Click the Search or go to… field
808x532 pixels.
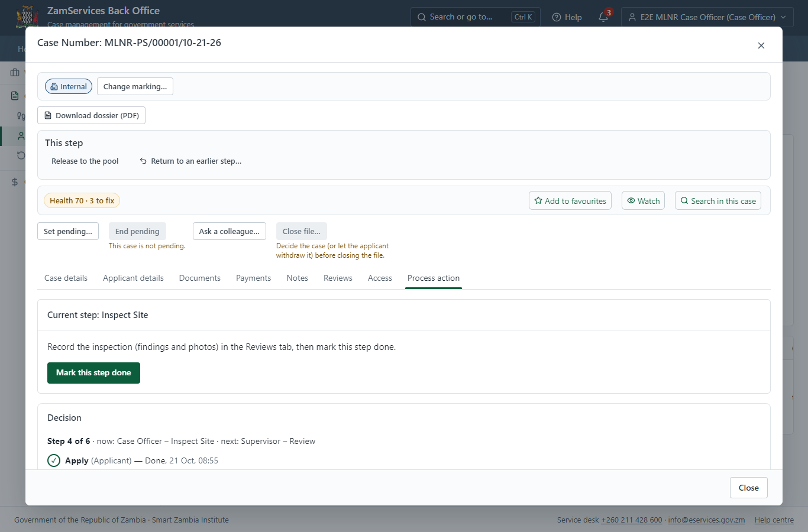coord(474,17)
